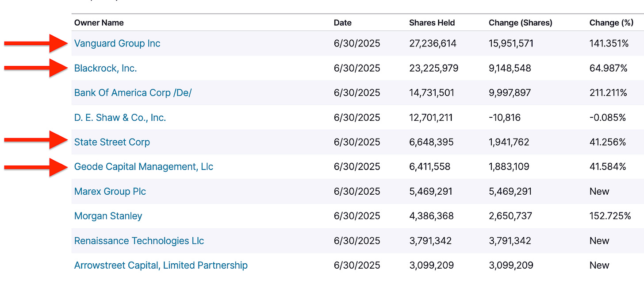Image resolution: width=644 pixels, height=281 pixels.
Task: Open the State Street Corp link
Action: 112,142
